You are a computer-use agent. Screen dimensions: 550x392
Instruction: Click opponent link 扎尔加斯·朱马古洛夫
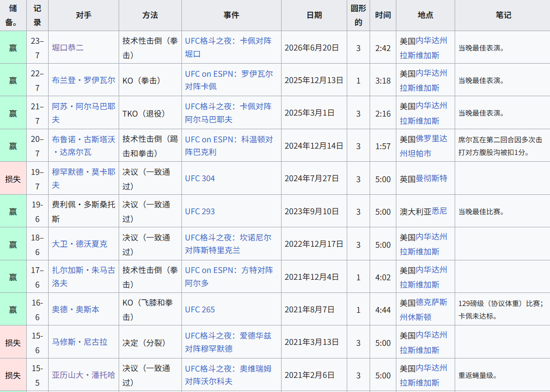click(x=84, y=277)
